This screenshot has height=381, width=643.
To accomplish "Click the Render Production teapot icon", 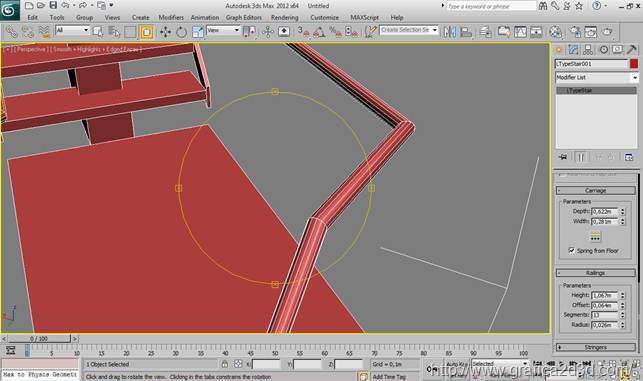I will pyautogui.click(x=607, y=32).
